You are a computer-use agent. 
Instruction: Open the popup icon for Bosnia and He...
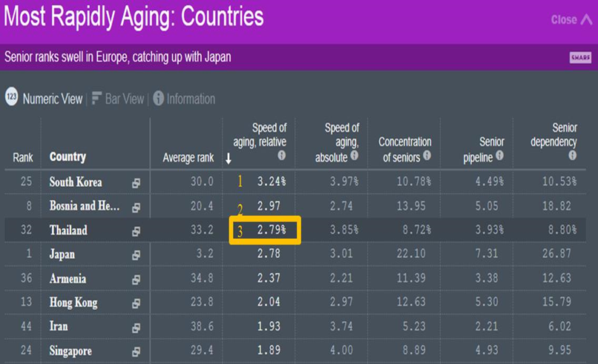coord(137,208)
